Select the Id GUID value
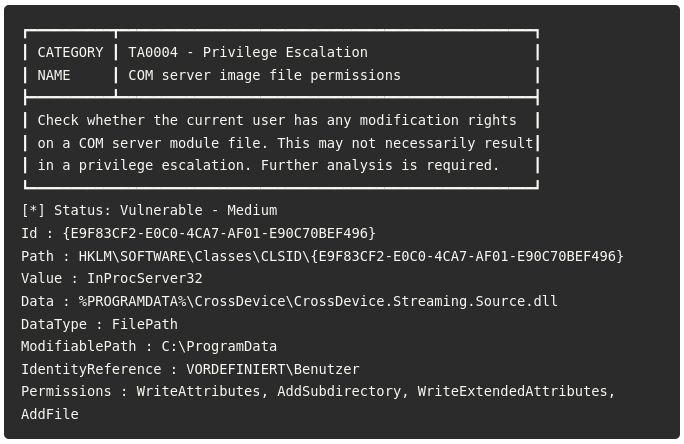 point(219,233)
